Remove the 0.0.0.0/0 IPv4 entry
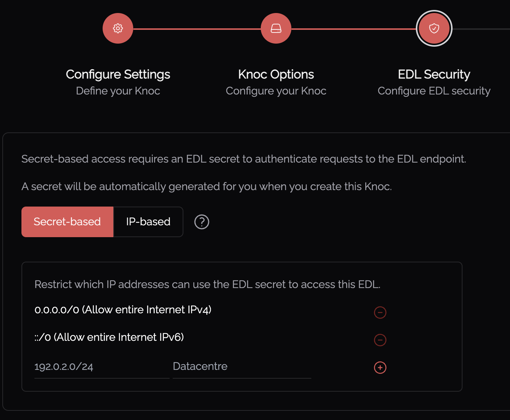 (380, 313)
